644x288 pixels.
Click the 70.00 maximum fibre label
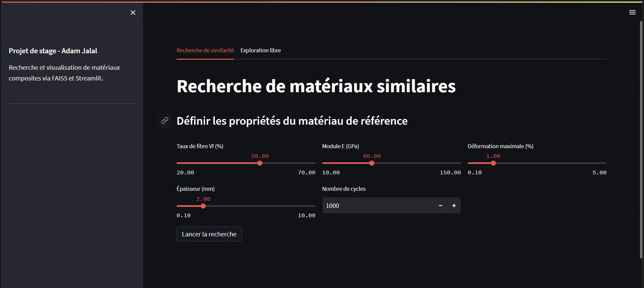(306, 173)
